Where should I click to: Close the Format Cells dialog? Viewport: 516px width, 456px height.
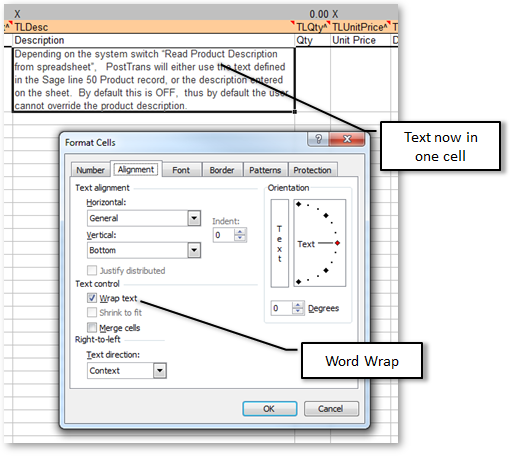347,139
